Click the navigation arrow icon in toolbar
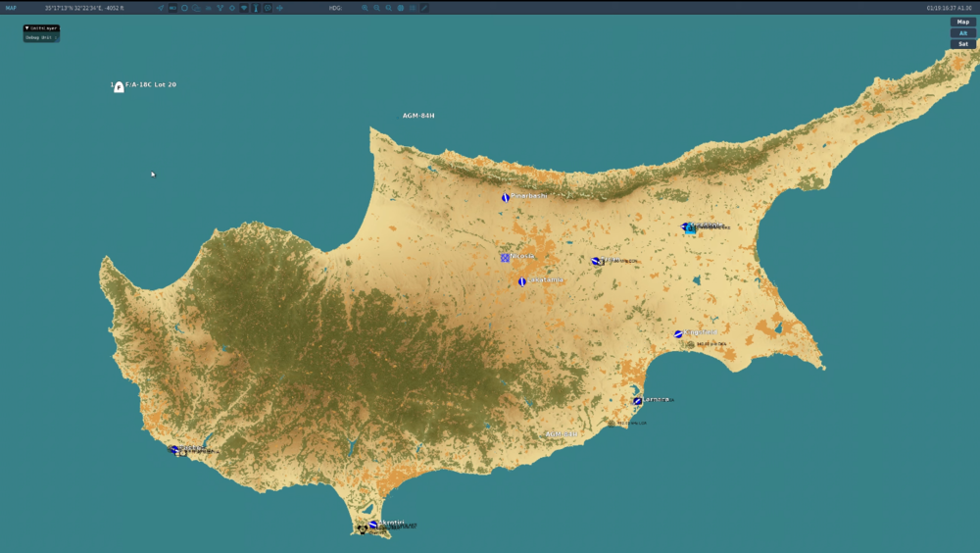This screenshot has width=980, height=553. (x=161, y=8)
